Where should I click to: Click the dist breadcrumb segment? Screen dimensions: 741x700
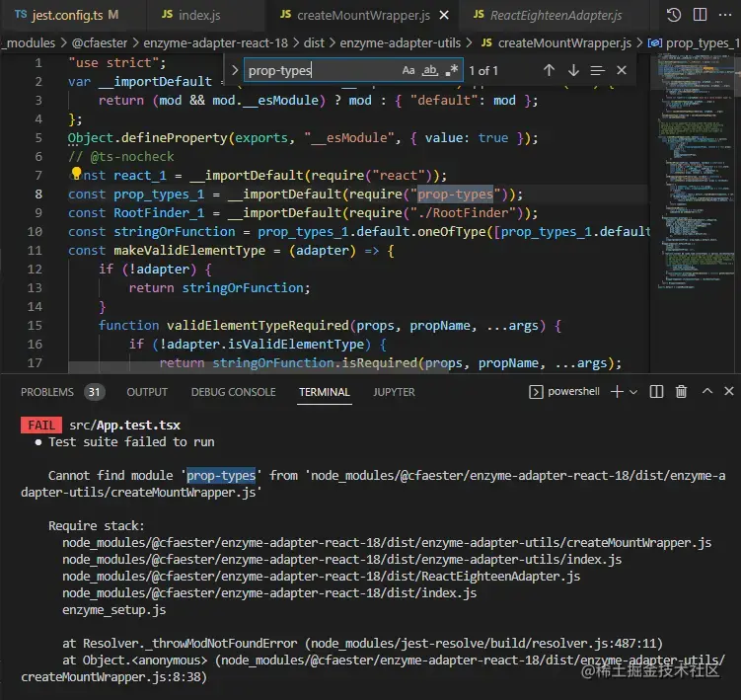[314, 43]
